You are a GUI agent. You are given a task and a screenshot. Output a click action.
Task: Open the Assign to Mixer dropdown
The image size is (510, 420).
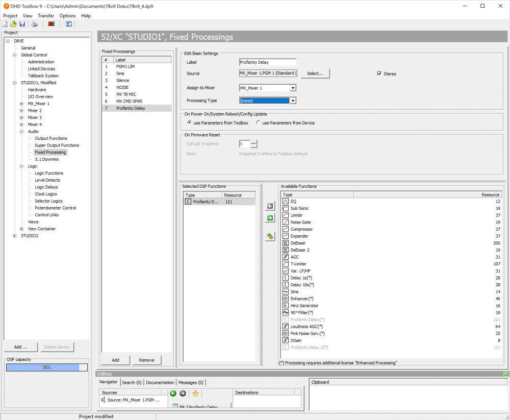(x=293, y=88)
